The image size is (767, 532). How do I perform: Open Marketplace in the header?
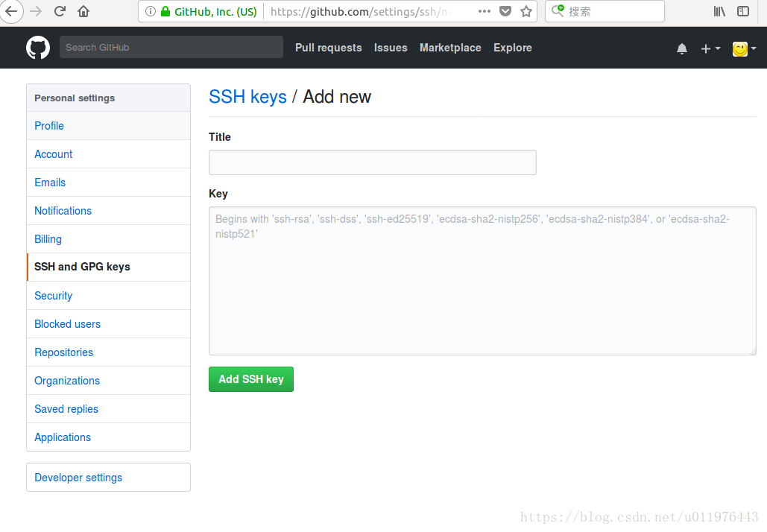[450, 48]
